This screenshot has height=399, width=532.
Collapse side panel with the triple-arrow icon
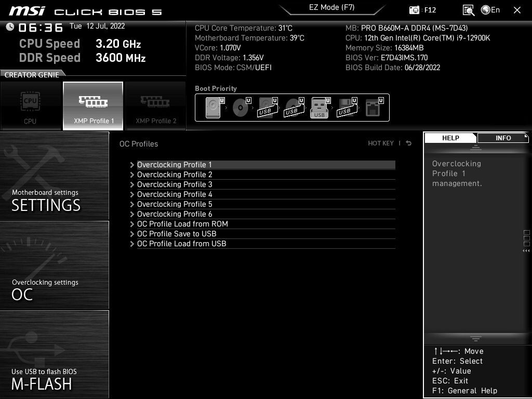tap(526, 251)
